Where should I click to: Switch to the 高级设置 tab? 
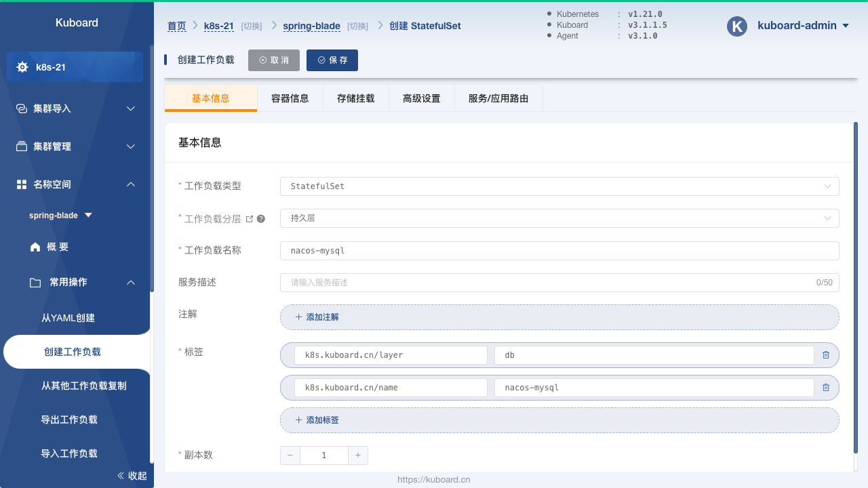click(422, 98)
